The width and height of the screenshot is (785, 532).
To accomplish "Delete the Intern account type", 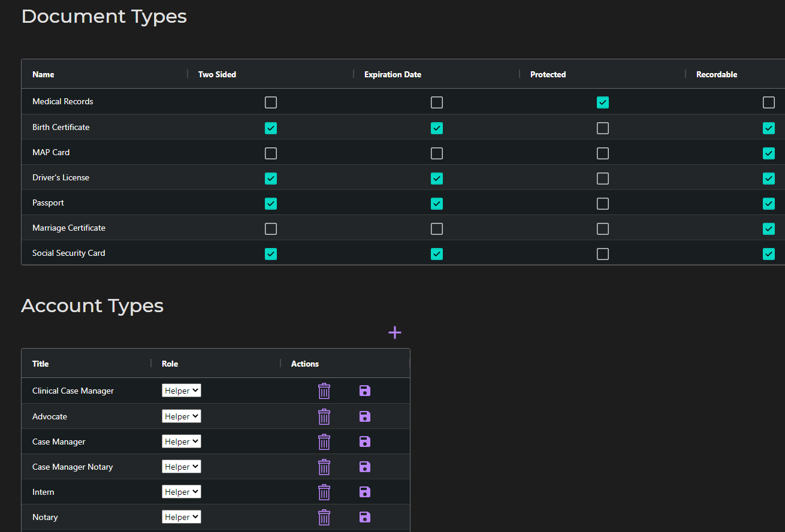I will tap(324, 492).
